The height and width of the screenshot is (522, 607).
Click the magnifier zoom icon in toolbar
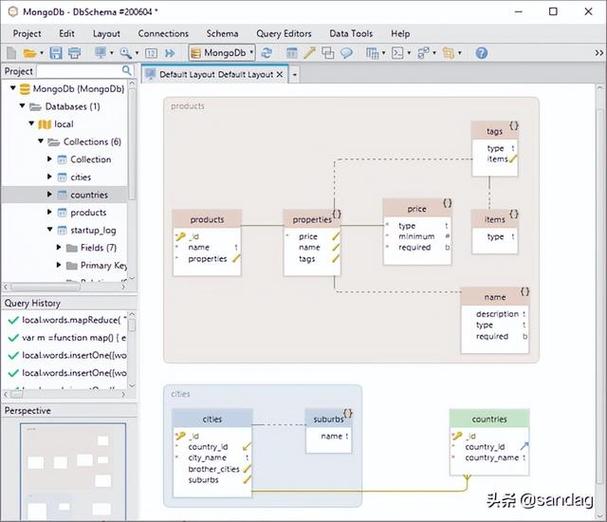coord(125,53)
